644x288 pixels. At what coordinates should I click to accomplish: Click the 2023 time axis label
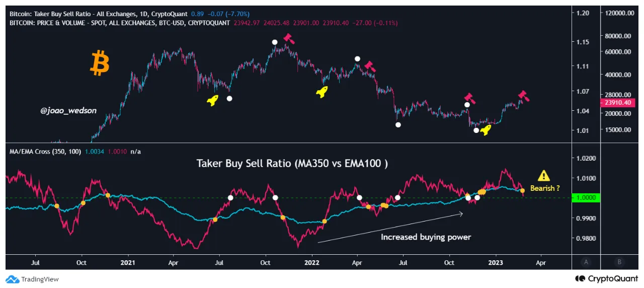496,262
